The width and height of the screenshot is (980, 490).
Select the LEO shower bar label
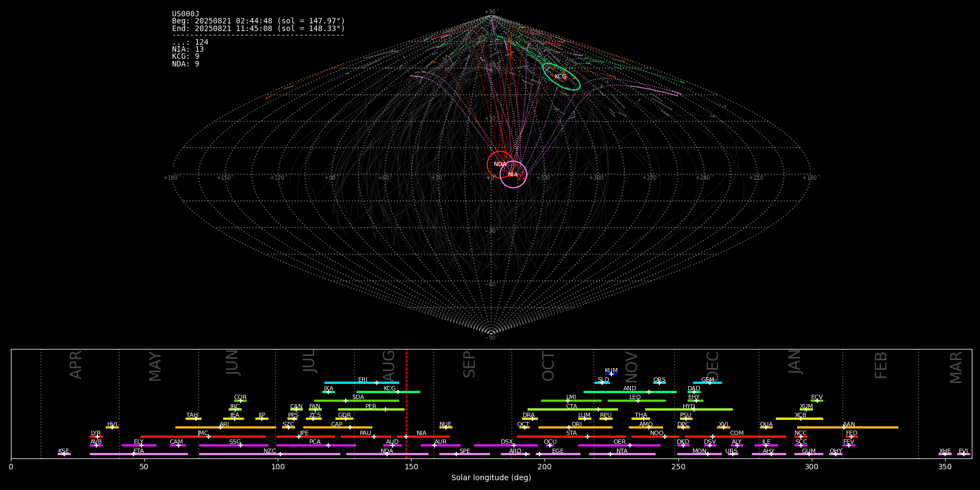(x=635, y=397)
